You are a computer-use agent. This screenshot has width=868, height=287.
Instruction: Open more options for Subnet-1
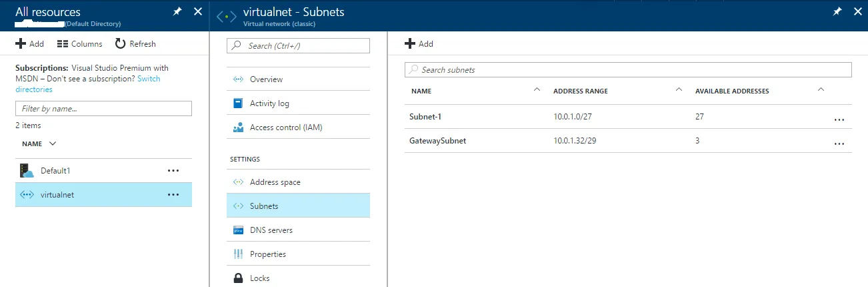(x=839, y=120)
